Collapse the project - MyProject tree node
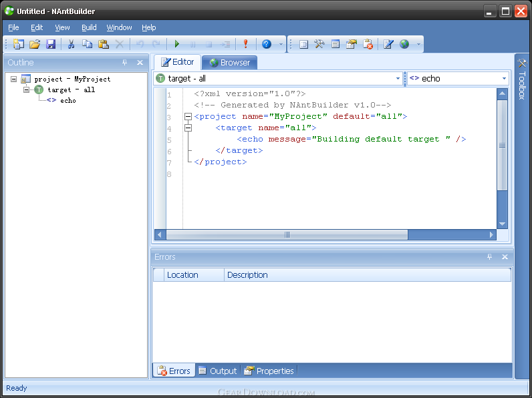Screen dimensions: 532x398 tap(13, 79)
